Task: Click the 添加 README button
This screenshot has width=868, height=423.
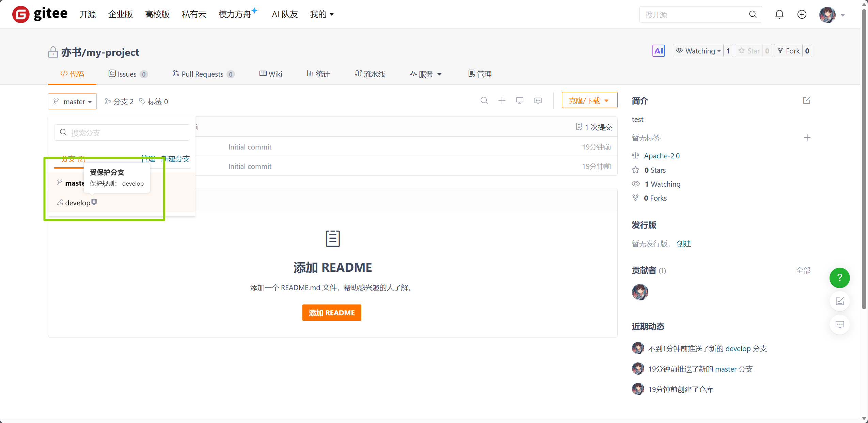Action: (332, 312)
